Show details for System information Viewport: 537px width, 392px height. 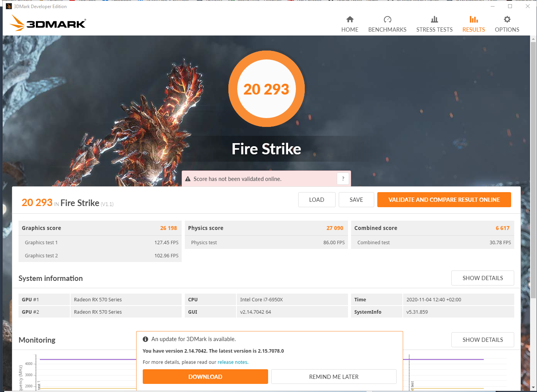coord(483,278)
